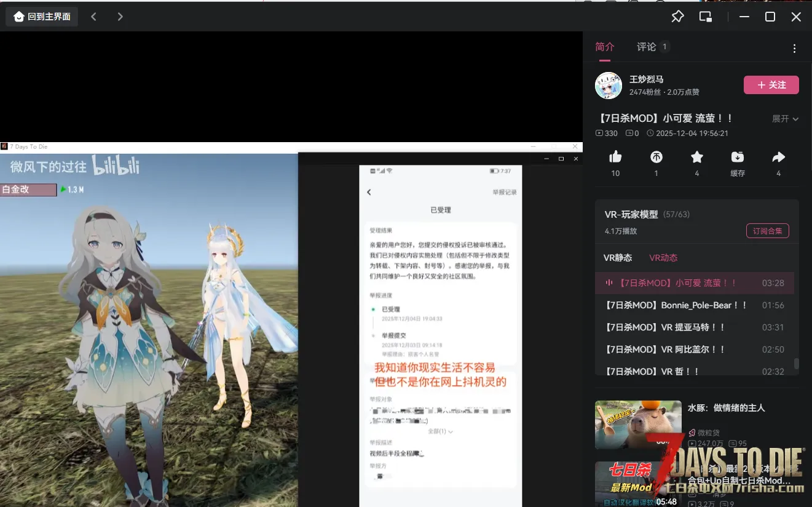The height and width of the screenshot is (507, 812).
Task: Download video using the cache icon
Action: 738,158
